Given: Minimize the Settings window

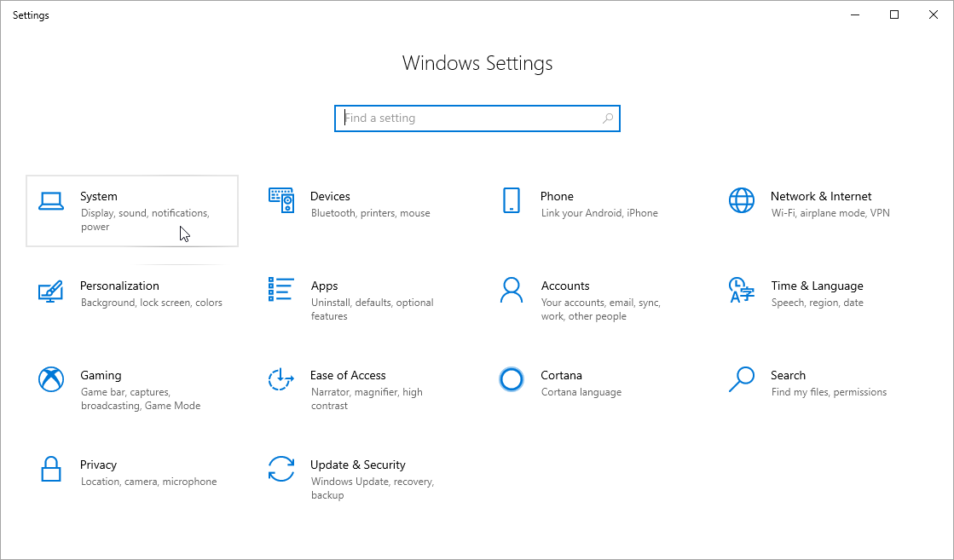Looking at the screenshot, I should [854, 14].
